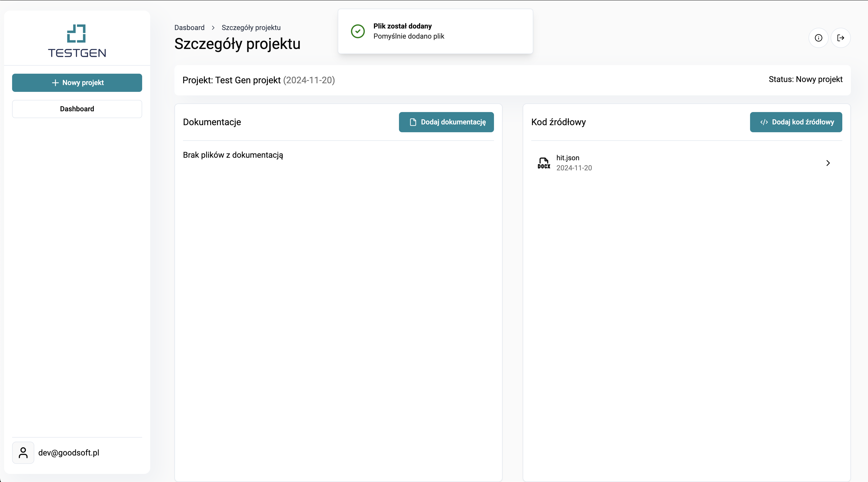This screenshot has width=868, height=482.
Task: Click the Szczegóły projektu breadcrumb
Action: tap(251, 28)
